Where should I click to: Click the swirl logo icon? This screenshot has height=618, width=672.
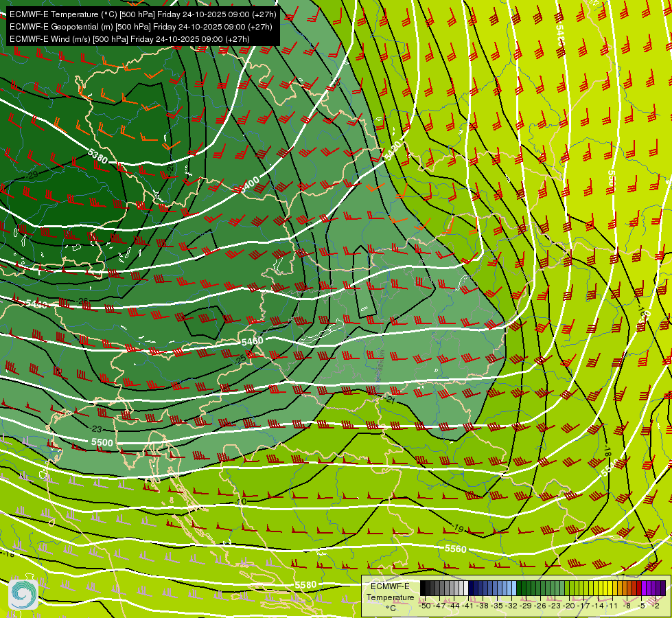point(23,595)
